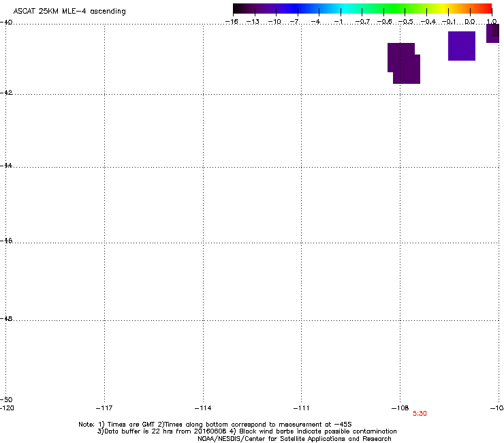The width and height of the screenshot is (504, 443).
Task: Click the violet square data cell
Action: pyautogui.click(x=462, y=46)
